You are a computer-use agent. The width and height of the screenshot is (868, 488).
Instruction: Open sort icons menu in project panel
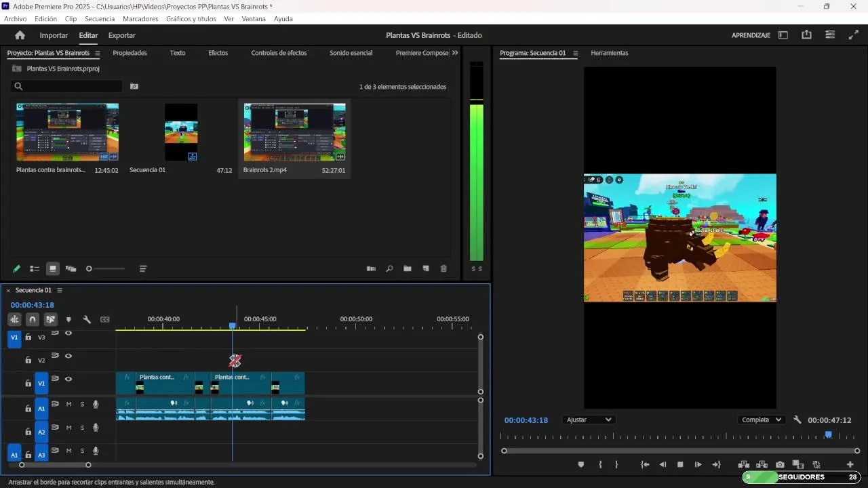143,269
